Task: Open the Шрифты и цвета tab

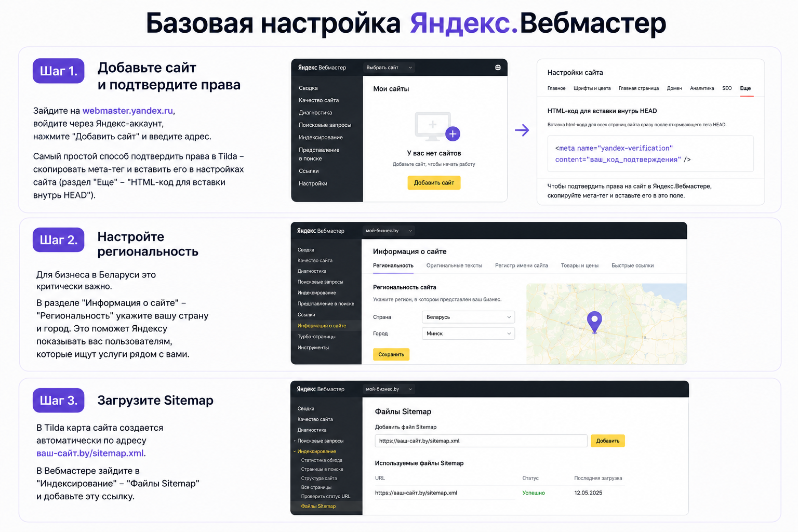Action: pyautogui.click(x=592, y=88)
